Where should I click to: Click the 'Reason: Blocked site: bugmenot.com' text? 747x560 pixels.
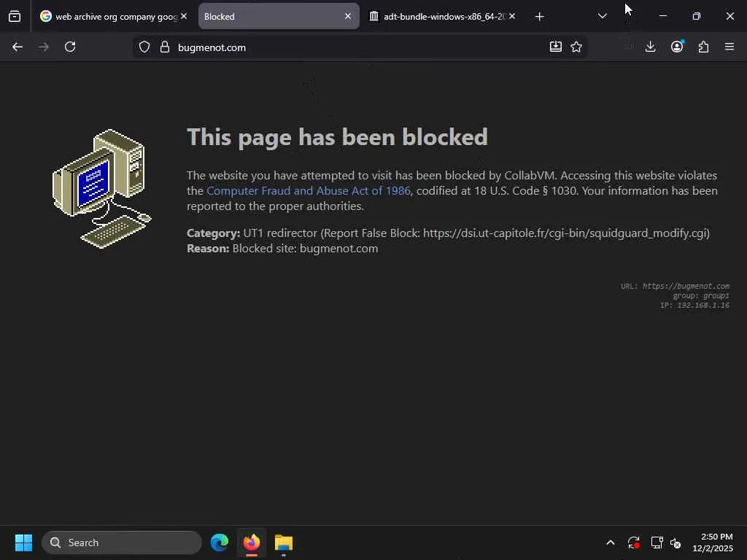(282, 249)
